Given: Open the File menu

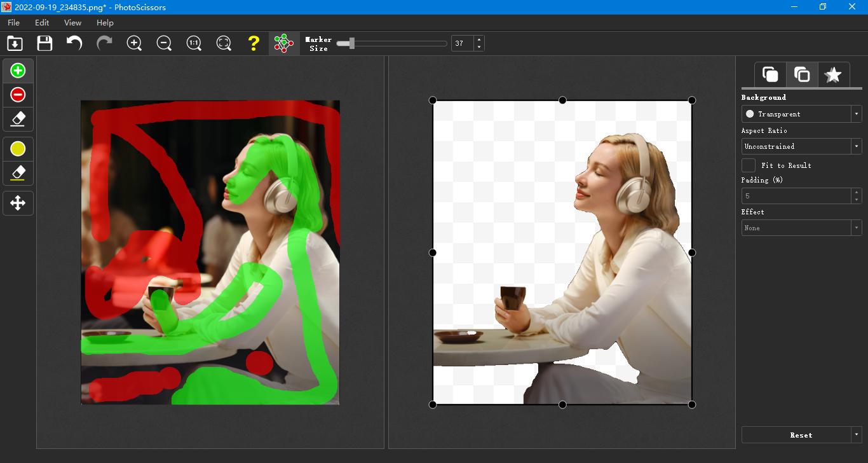Looking at the screenshot, I should point(13,22).
